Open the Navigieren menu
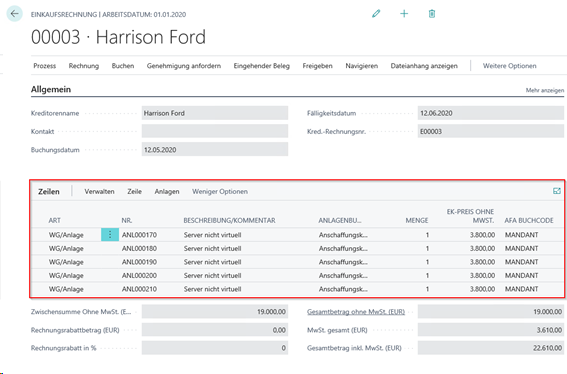 [362, 66]
